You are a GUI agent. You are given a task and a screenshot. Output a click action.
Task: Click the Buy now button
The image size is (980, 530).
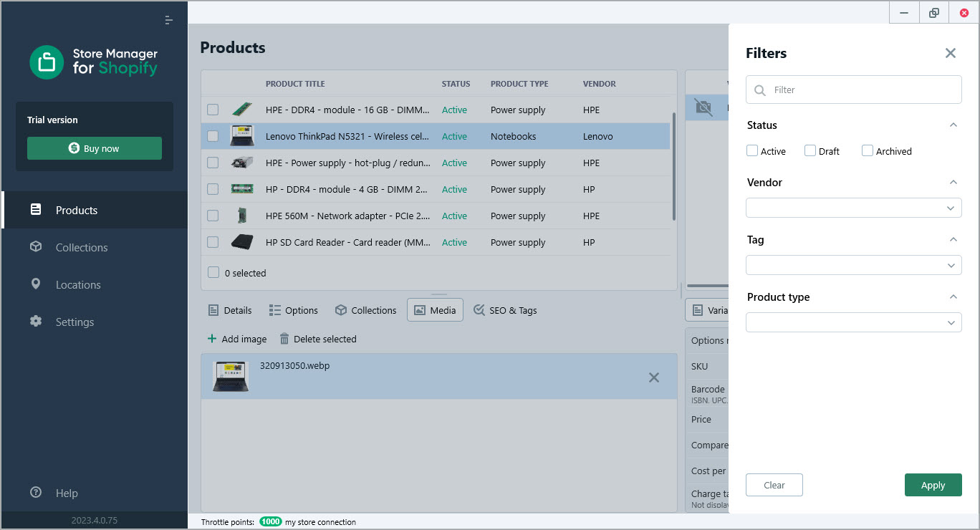pos(95,148)
